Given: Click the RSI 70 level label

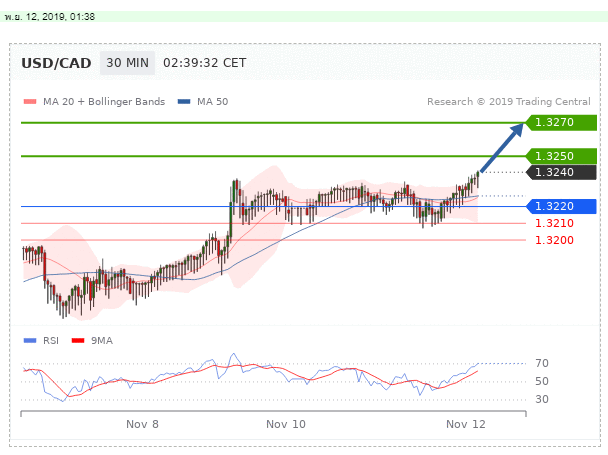Looking at the screenshot, I should click(x=542, y=363).
